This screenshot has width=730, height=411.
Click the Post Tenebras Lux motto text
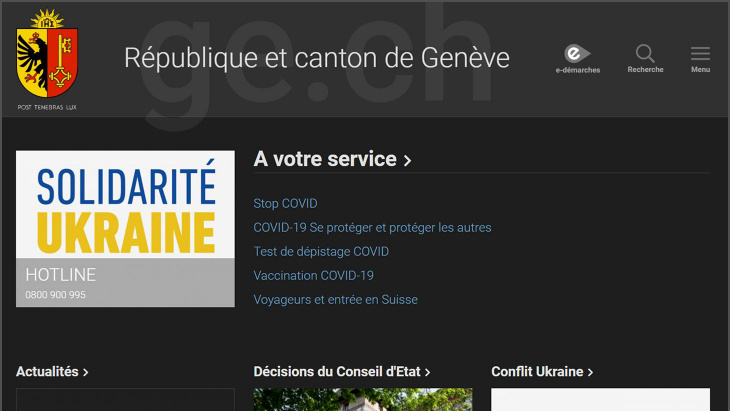tap(47, 106)
